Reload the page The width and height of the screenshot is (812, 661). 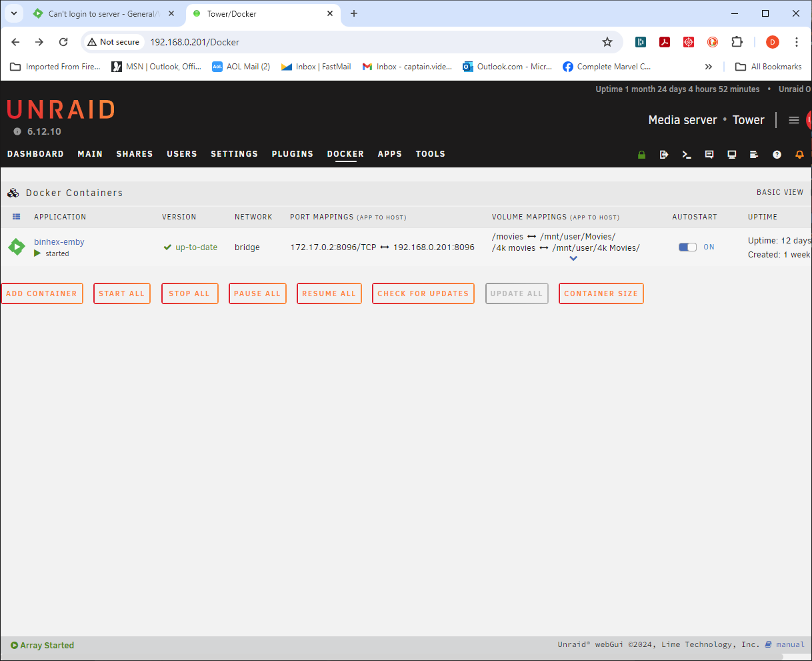63,42
